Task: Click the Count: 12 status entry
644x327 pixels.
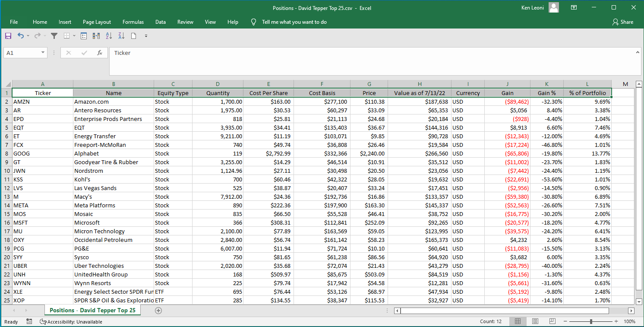Action: tap(491, 321)
